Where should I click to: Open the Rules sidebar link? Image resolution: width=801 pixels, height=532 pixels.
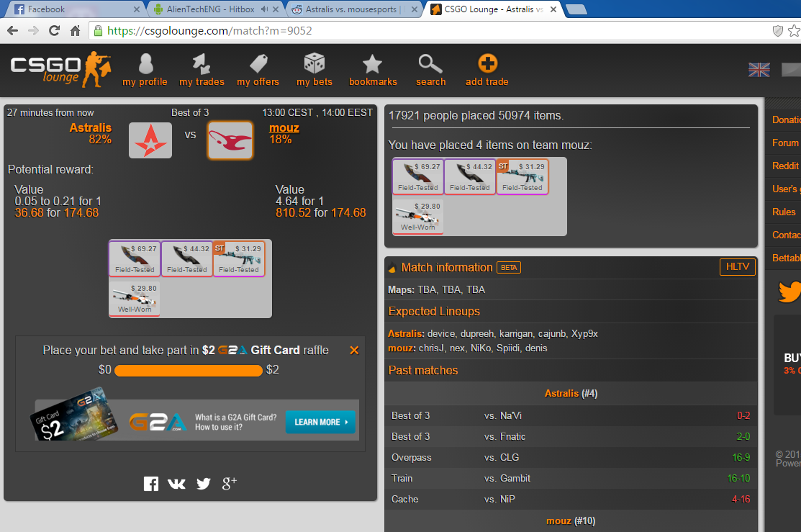tap(784, 212)
